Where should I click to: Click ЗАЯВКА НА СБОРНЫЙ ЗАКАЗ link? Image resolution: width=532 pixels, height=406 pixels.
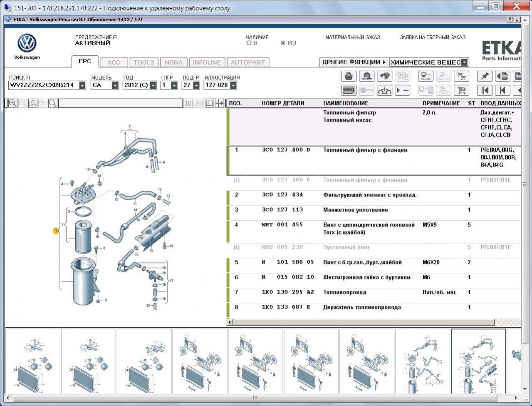(433, 37)
